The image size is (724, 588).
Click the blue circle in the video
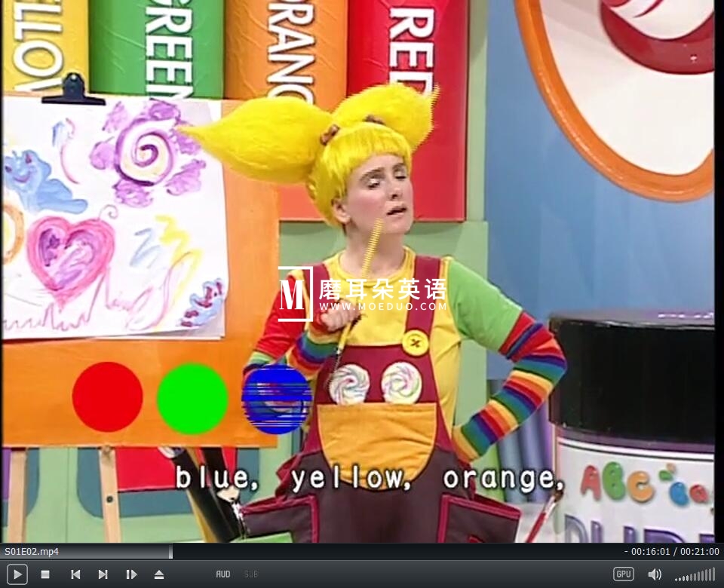point(276,400)
